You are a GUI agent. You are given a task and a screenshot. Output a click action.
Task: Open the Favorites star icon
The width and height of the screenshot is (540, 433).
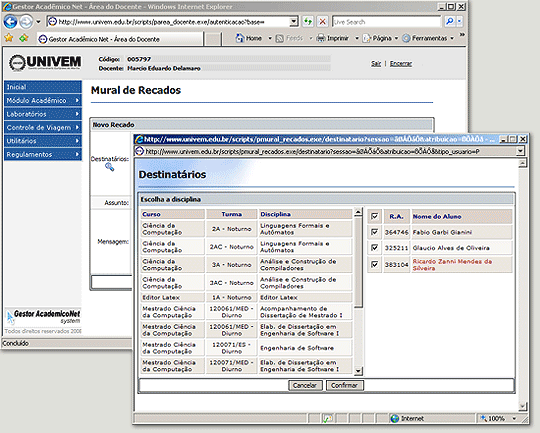pos(9,38)
